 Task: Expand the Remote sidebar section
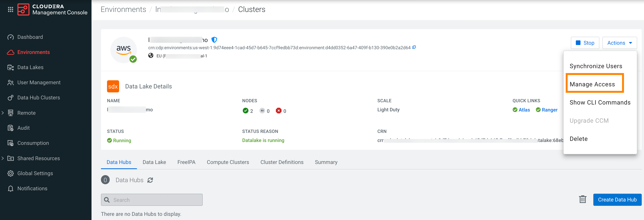[3, 113]
